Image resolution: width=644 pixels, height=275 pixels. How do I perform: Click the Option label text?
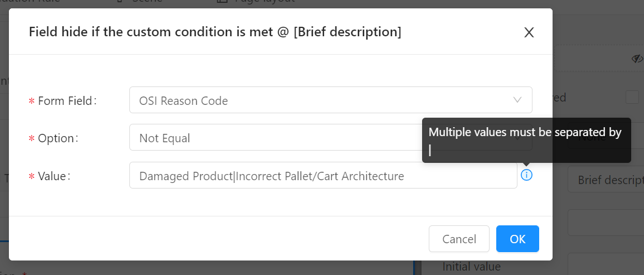(57, 138)
